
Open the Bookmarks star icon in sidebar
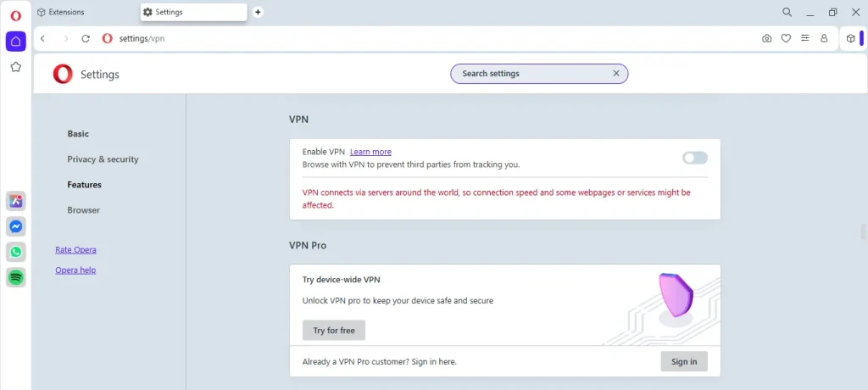tap(15, 66)
